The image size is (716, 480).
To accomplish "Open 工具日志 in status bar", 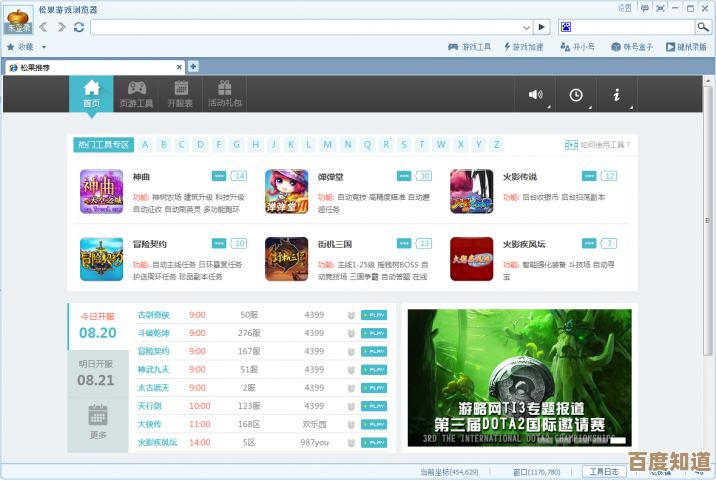I will pos(604,471).
